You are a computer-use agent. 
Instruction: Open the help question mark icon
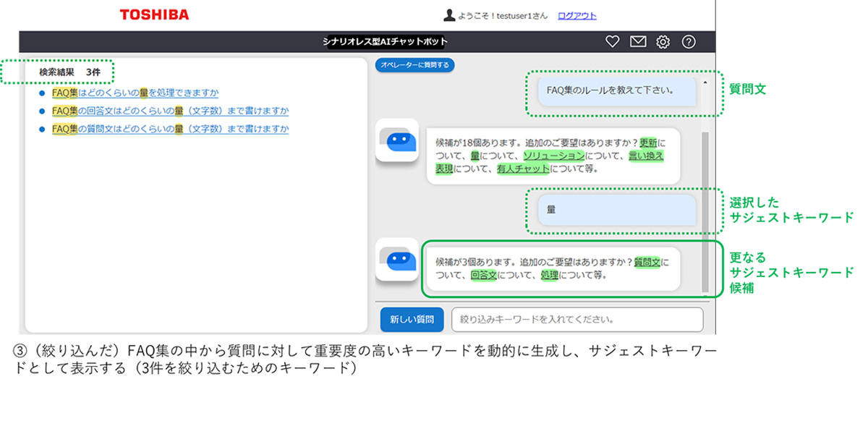pos(689,42)
